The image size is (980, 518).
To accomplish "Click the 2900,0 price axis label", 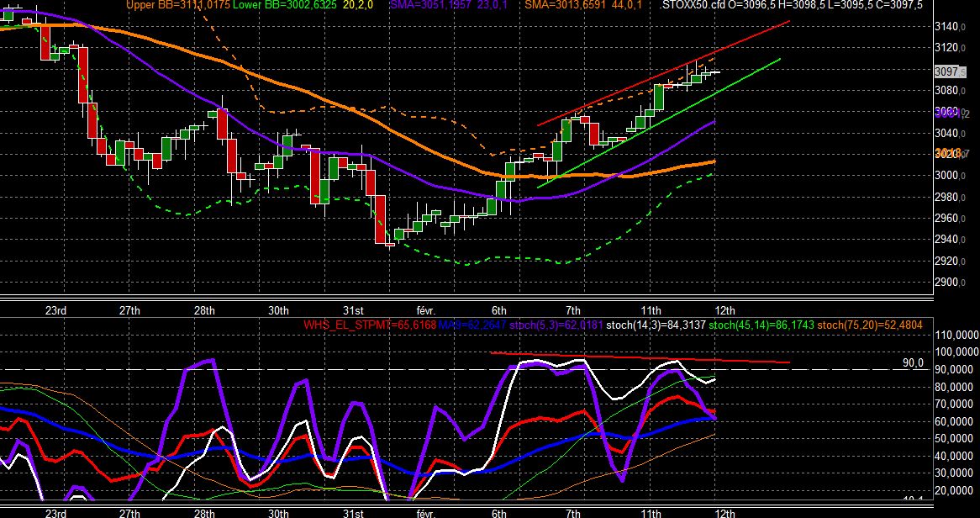I will (950, 283).
